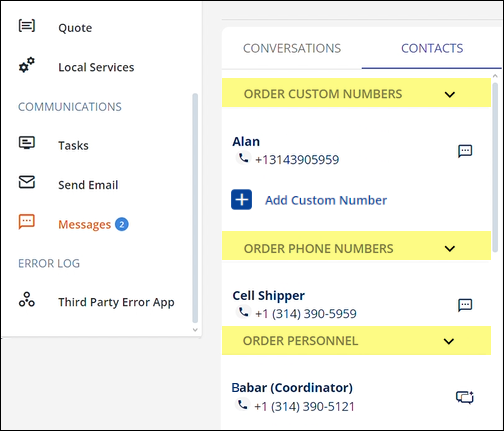Message Cell Shipper via chat icon
The width and height of the screenshot is (504, 431).
465,305
